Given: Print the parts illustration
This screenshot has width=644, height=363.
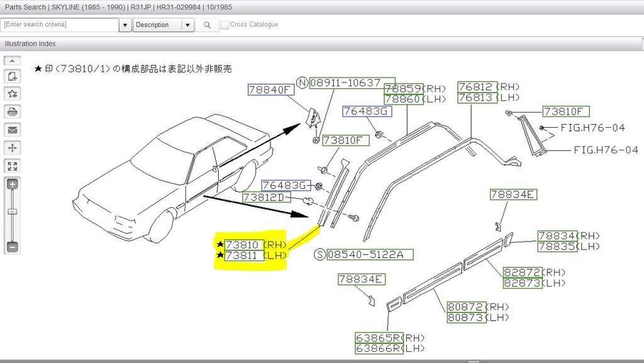Looking at the screenshot, I should (x=13, y=112).
